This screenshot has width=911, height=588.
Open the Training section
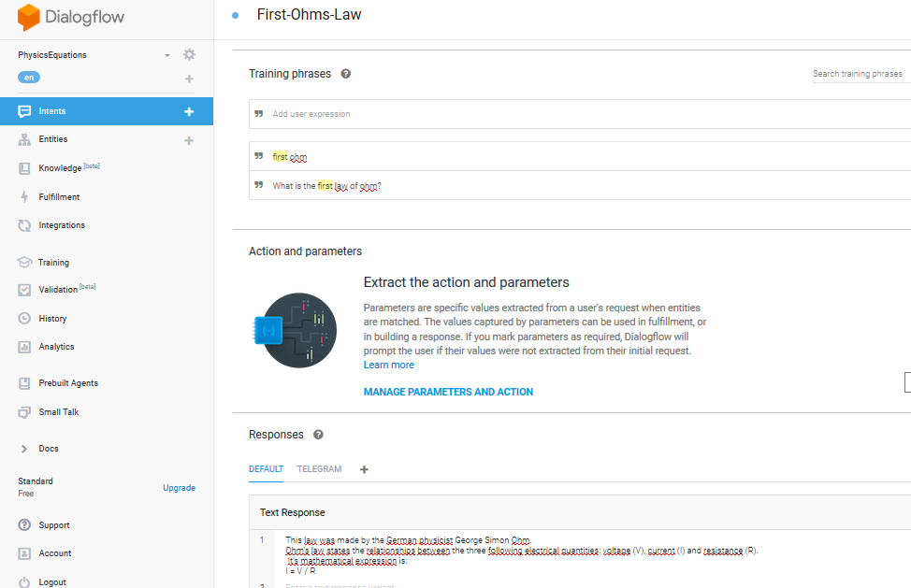click(x=53, y=263)
